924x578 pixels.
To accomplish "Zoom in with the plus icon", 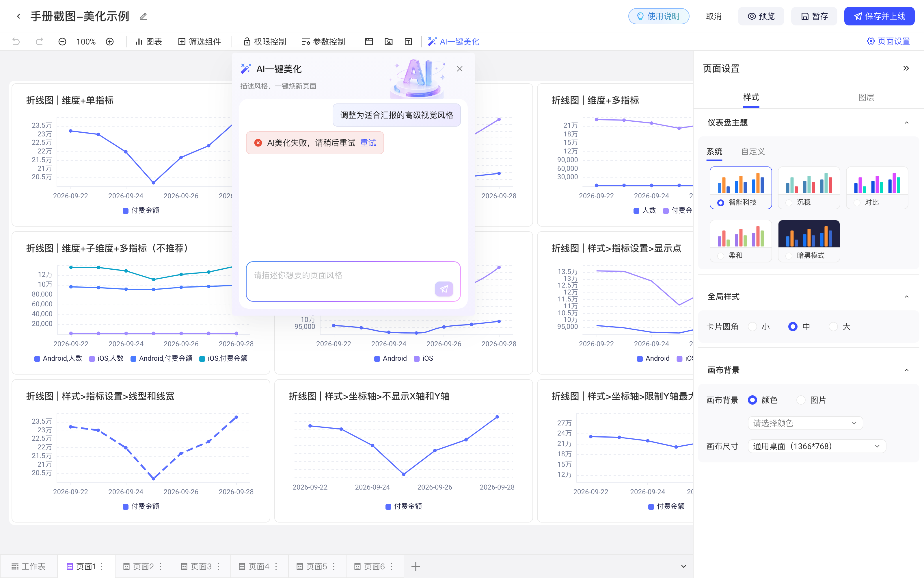I will click(x=110, y=41).
